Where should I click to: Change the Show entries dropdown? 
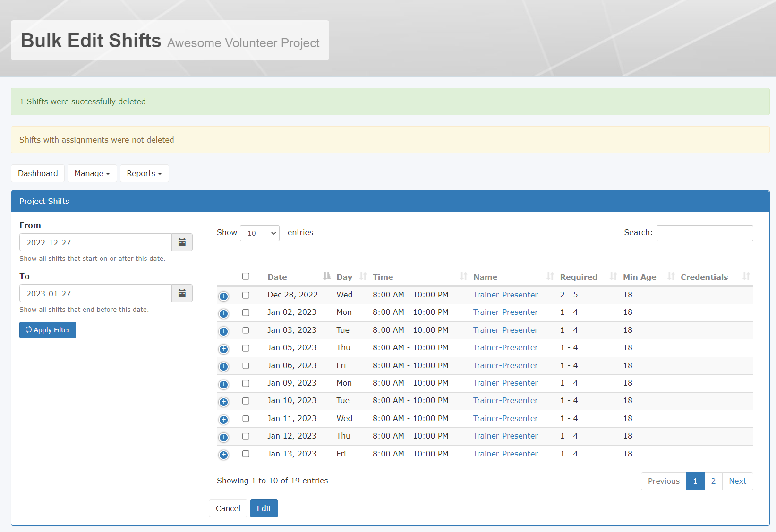(259, 233)
